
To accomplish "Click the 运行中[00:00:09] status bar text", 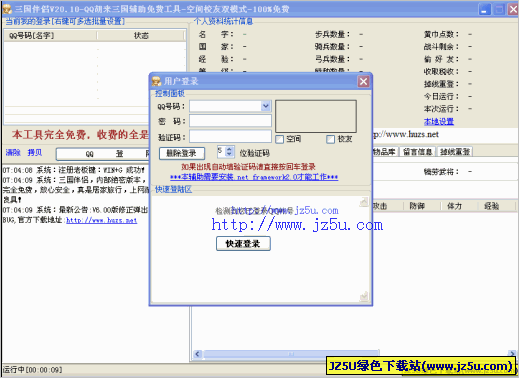I will click(x=33, y=370).
